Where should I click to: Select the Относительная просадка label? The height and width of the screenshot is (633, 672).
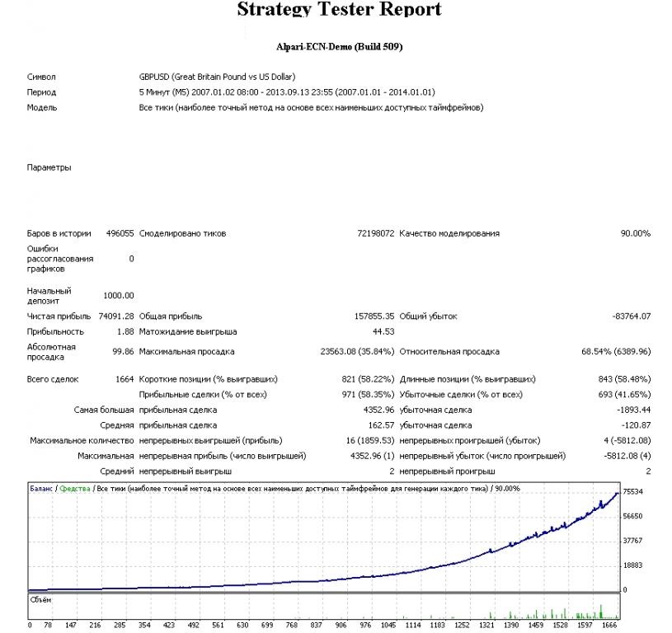(449, 352)
